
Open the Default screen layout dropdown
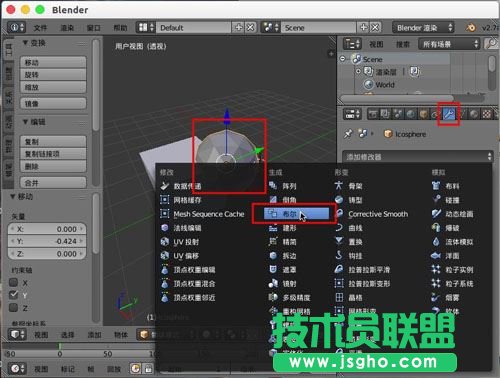147,27
